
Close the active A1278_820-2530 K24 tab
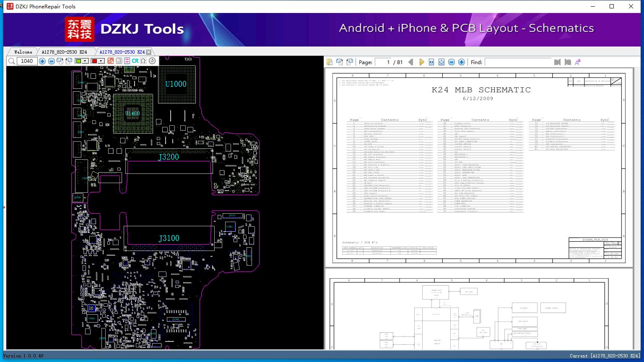[148, 52]
